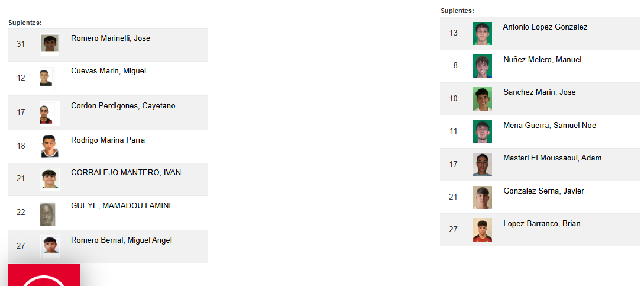Select Cordon Perdigones, Cayetano player photo
The image size is (644, 286).
pyautogui.click(x=50, y=113)
